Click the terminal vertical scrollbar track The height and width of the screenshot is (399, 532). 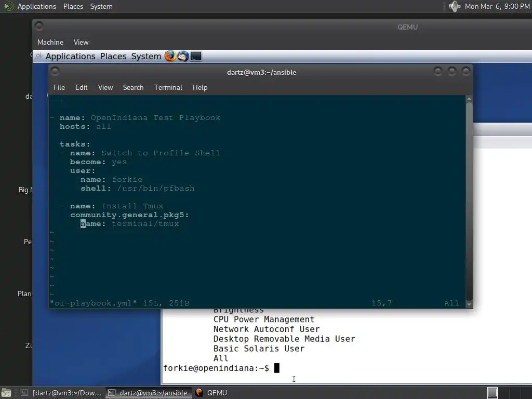(469, 202)
